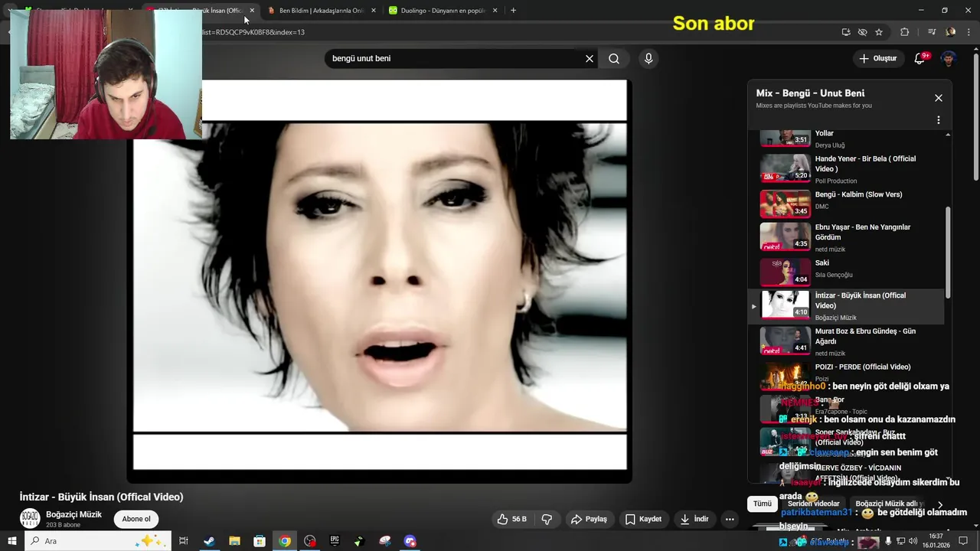
Task: Click the browser address bar URL
Action: pyautogui.click(x=253, y=32)
